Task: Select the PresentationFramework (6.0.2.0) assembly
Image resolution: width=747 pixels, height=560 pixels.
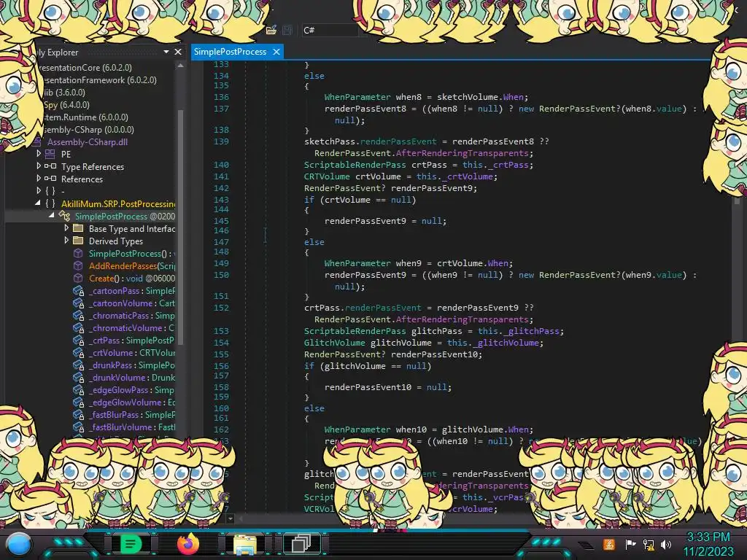Action: click(x=98, y=80)
